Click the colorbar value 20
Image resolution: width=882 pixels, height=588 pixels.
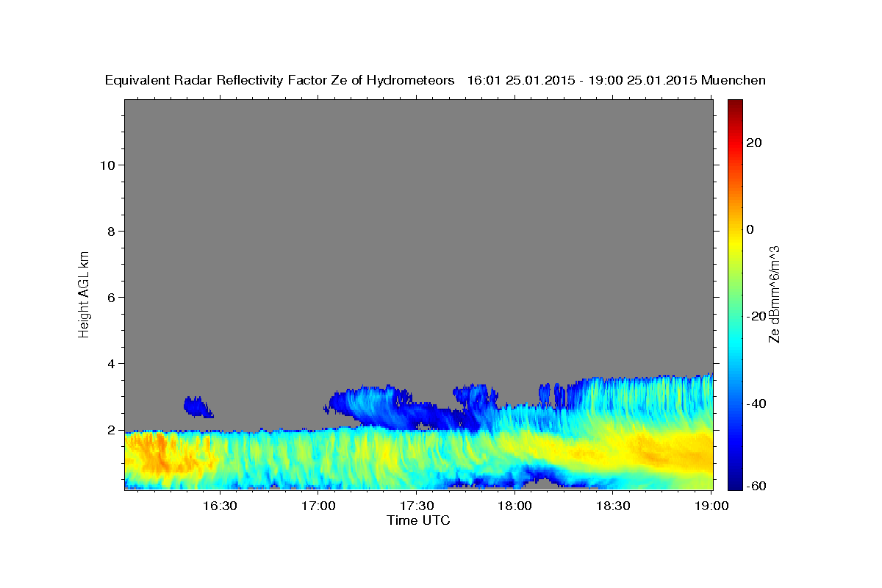pyautogui.click(x=754, y=143)
